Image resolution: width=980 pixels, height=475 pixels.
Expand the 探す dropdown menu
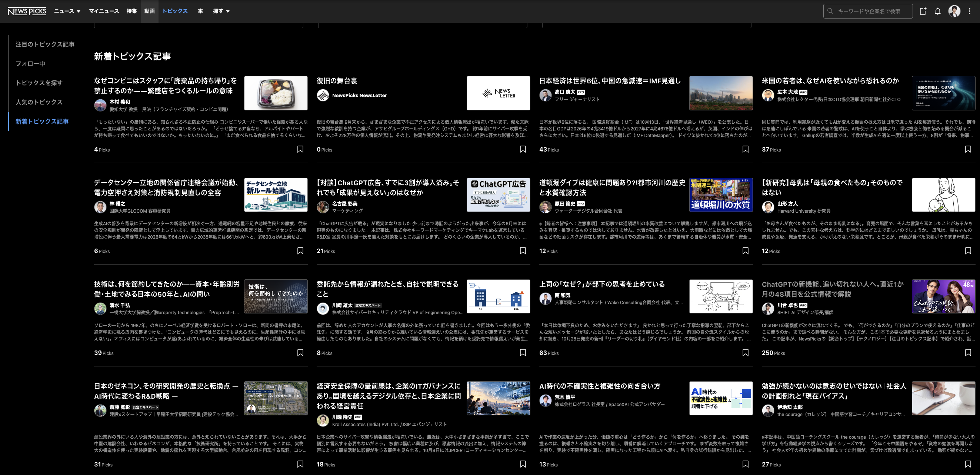tap(221, 11)
